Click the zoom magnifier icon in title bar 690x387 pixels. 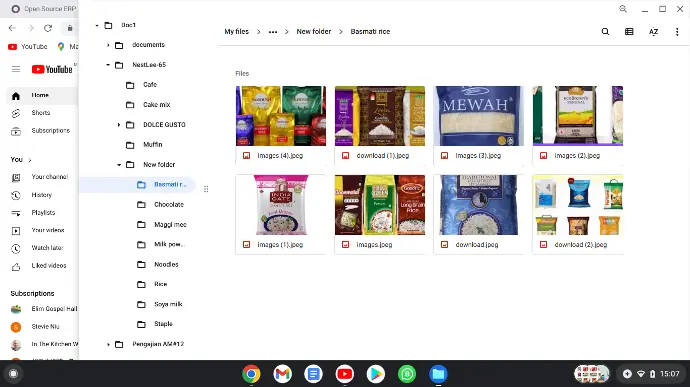[623, 9]
